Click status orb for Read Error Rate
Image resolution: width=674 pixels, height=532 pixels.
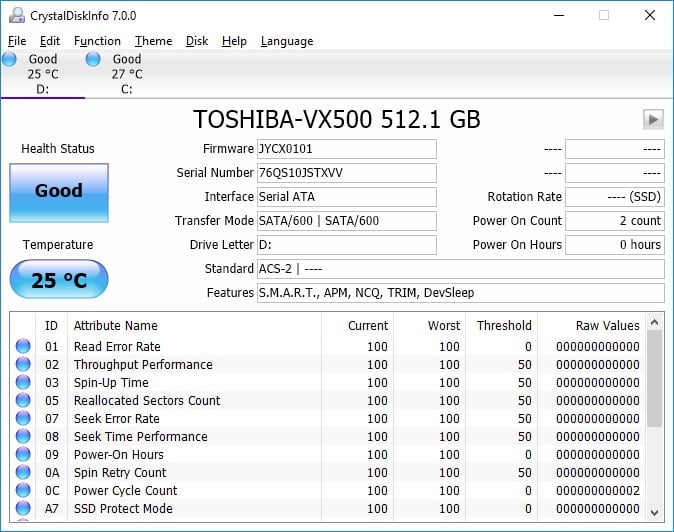coord(23,346)
